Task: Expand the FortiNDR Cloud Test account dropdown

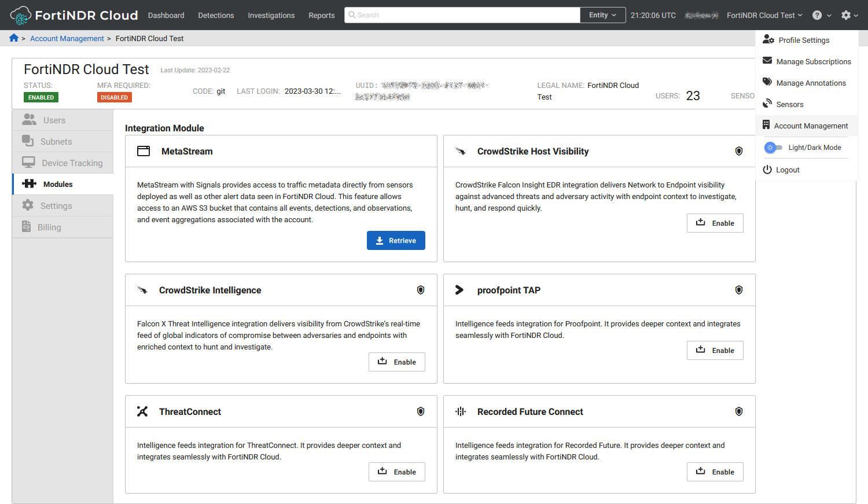Action: (x=764, y=15)
